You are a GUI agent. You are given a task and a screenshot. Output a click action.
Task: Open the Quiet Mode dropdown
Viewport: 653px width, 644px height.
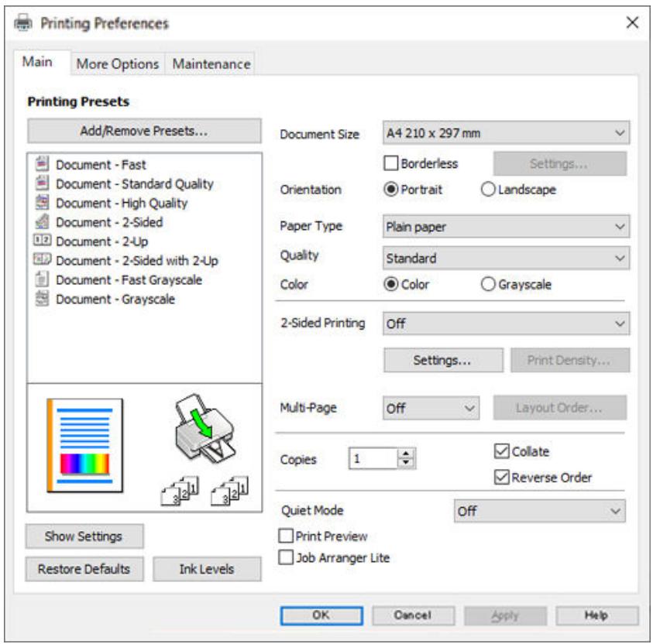(540, 511)
